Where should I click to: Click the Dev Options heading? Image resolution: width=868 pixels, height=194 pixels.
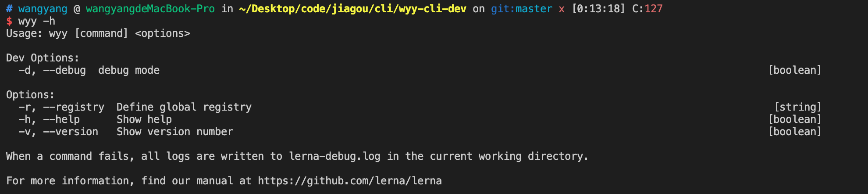point(43,58)
